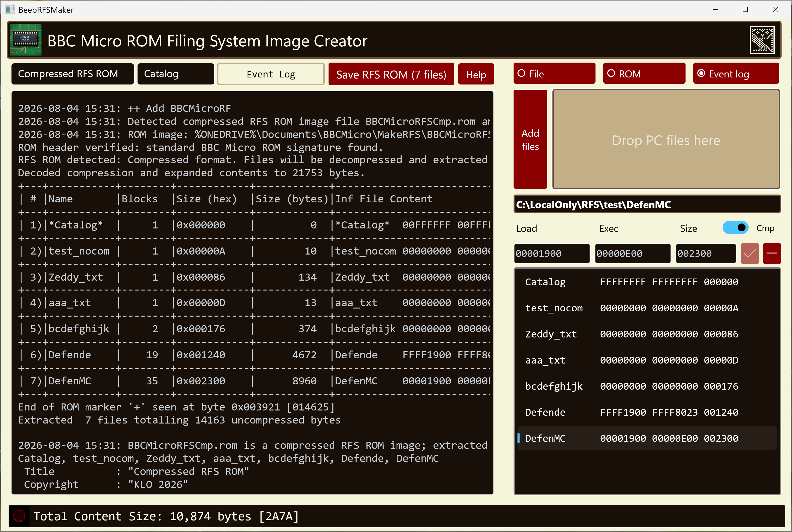Viewport: 792px width, 532px height.
Task: Select the ROM radio option
Action: (x=644, y=74)
